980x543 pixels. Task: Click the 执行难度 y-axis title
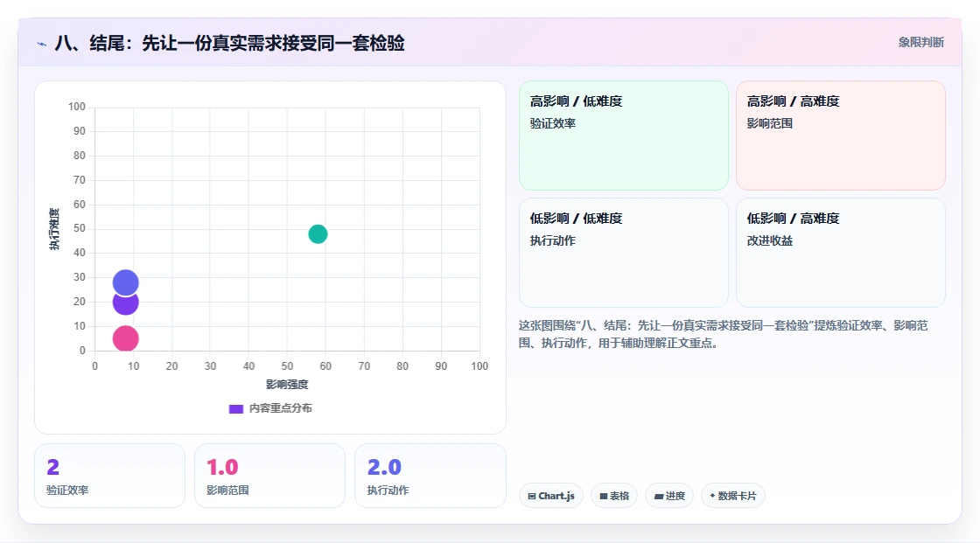(54, 229)
